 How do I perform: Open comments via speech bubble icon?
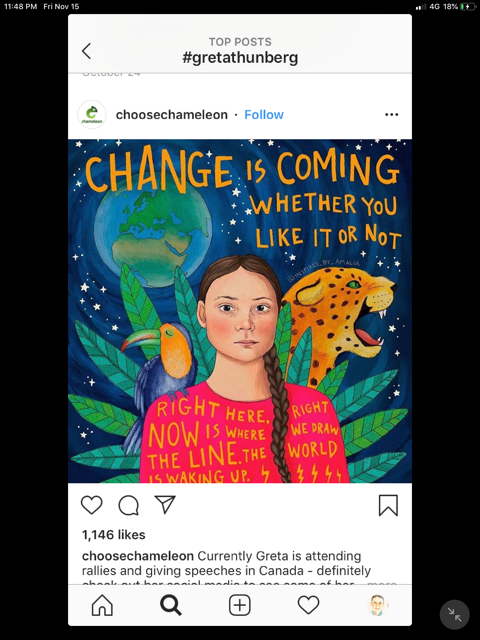(129, 505)
